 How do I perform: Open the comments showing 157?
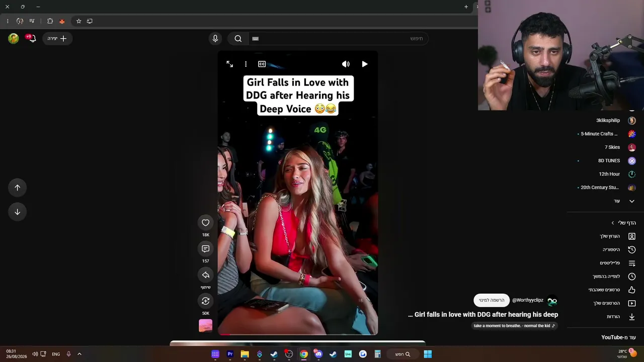pos(205,249)
